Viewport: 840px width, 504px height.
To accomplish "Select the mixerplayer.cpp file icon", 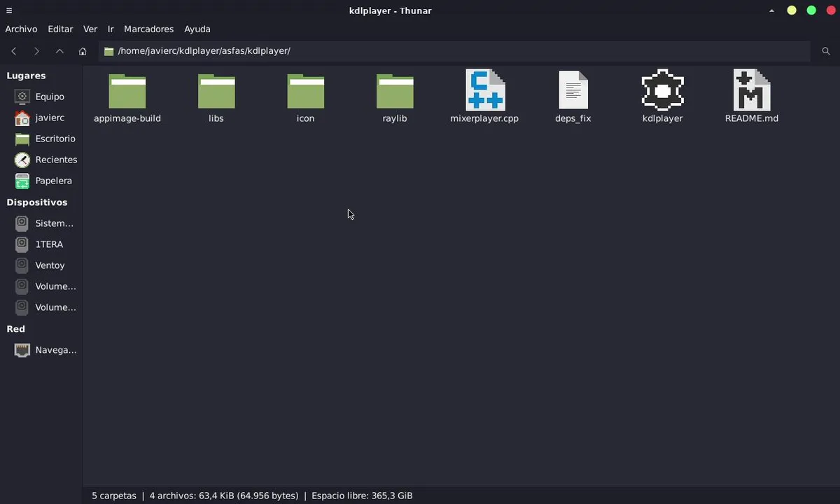I will pyautogui.click(x=484, y=90).
